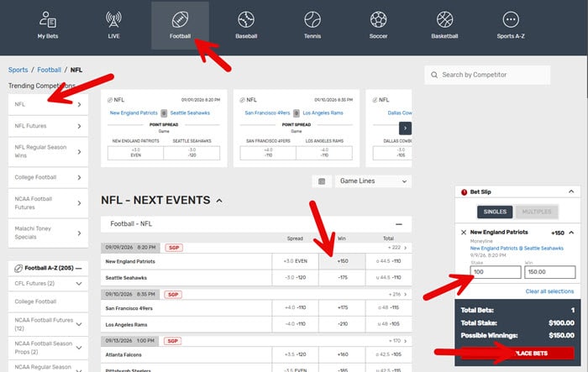The image size is (588, 372).
Task: Select Seahawks -3.0 -120 spread in table
Action: point(295,278)
